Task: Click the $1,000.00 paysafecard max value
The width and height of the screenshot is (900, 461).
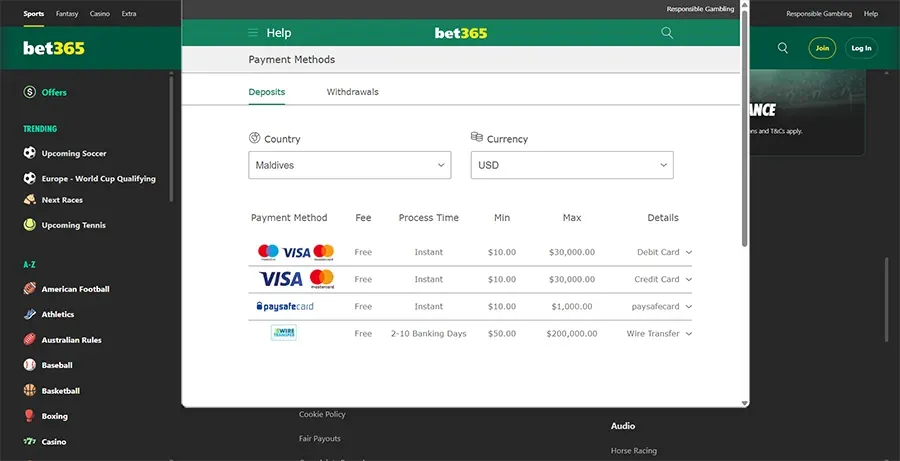Action: pyautogui.click(x=572, y=307)
